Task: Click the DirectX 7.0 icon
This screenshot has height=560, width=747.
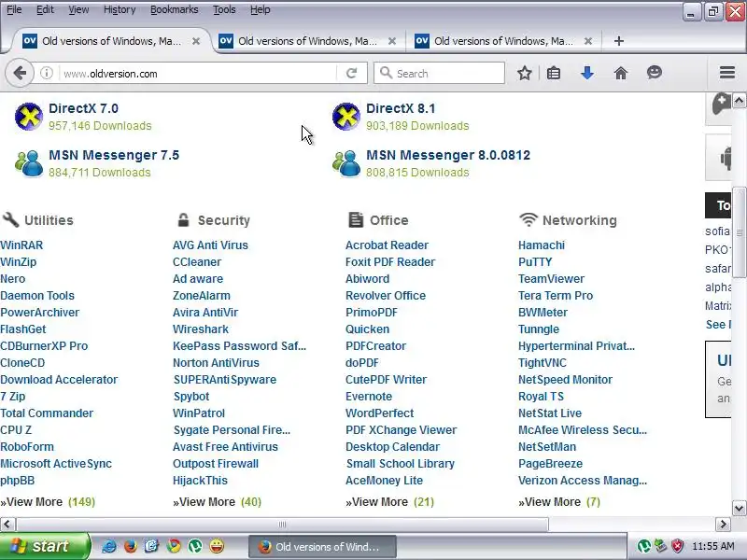Action: [x=29, y=116]
